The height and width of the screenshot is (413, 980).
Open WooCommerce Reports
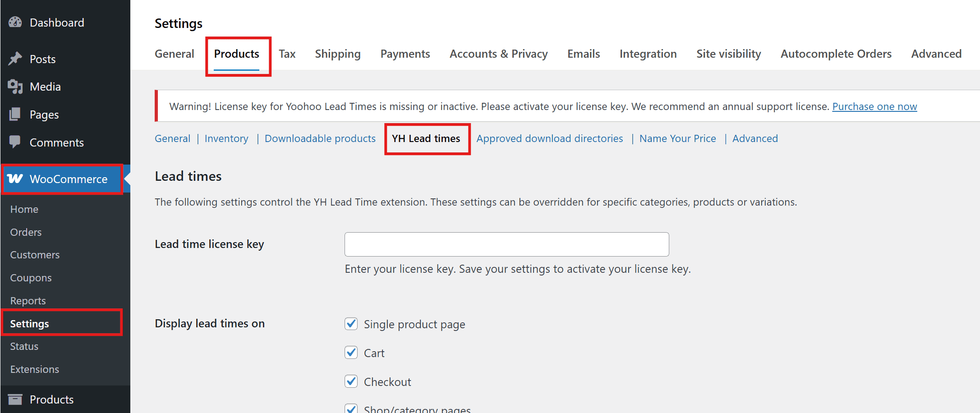[28, 301]
